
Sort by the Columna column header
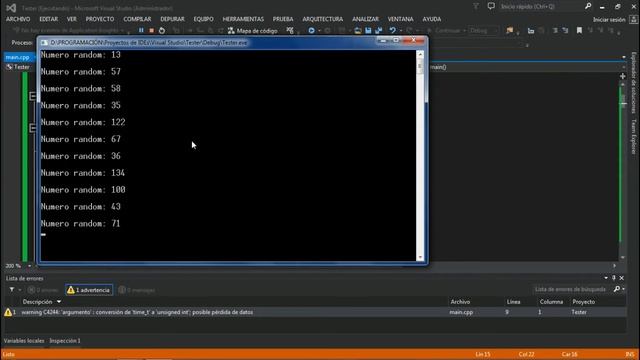pyautogui.click(x=551, y=302)
